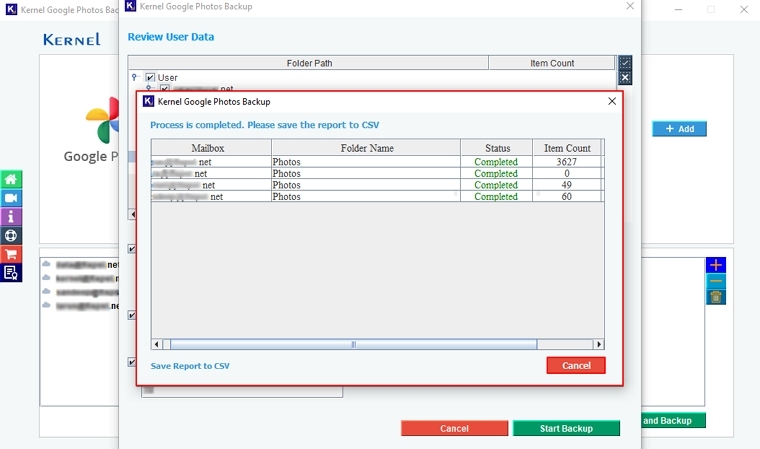The height and width of the screenshot is (449, 760).
Task: Select the item count 3627 cell
Action: click(567, 162)
